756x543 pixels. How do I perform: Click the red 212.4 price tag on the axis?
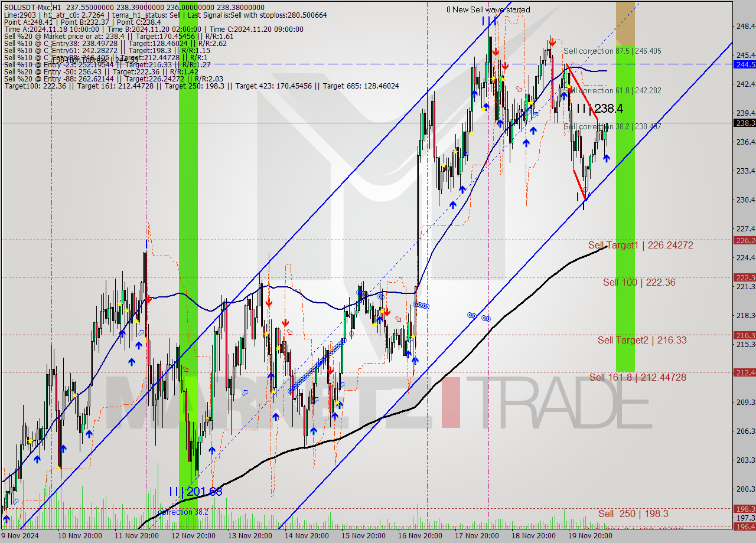pyautogui.click(x=745, y=372)
